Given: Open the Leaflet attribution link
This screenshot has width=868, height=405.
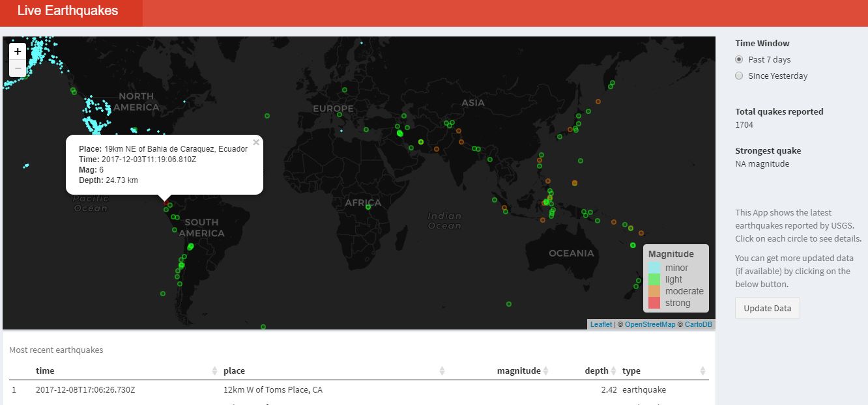Looking at the screenshot, I should click(601, 324).
